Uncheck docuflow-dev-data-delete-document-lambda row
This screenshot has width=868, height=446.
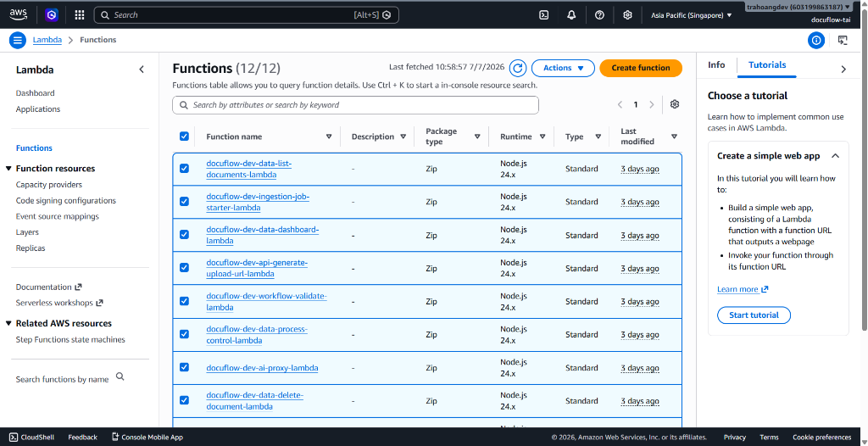[x=184, y=400]
